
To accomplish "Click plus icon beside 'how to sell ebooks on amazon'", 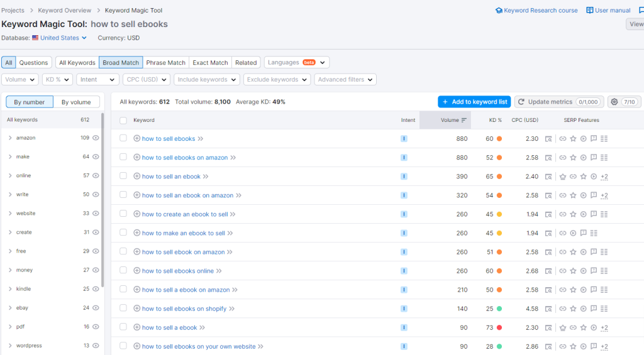I will coord(136,157).
